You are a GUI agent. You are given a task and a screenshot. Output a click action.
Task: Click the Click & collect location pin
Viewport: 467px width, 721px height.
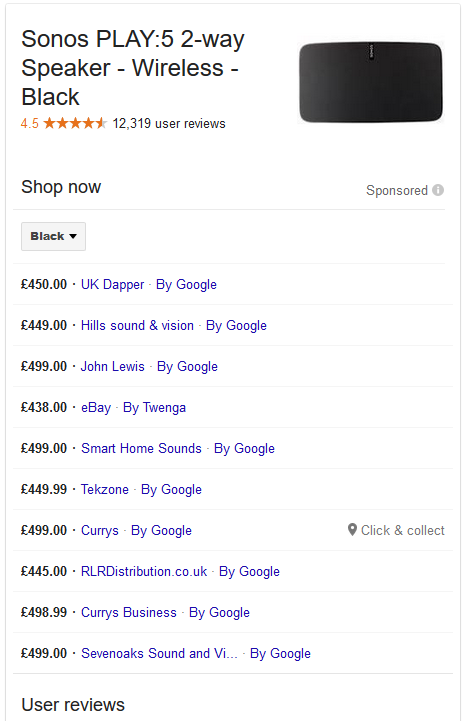pos(352,530)
